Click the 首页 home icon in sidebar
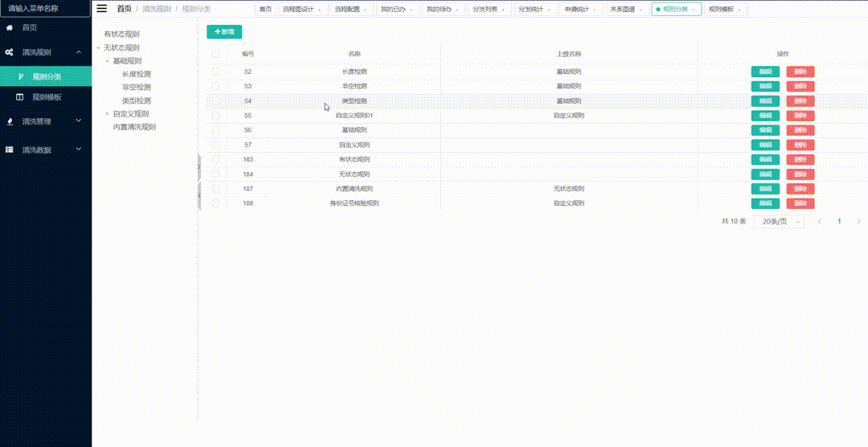868x447 pixels. coord(9,28)
